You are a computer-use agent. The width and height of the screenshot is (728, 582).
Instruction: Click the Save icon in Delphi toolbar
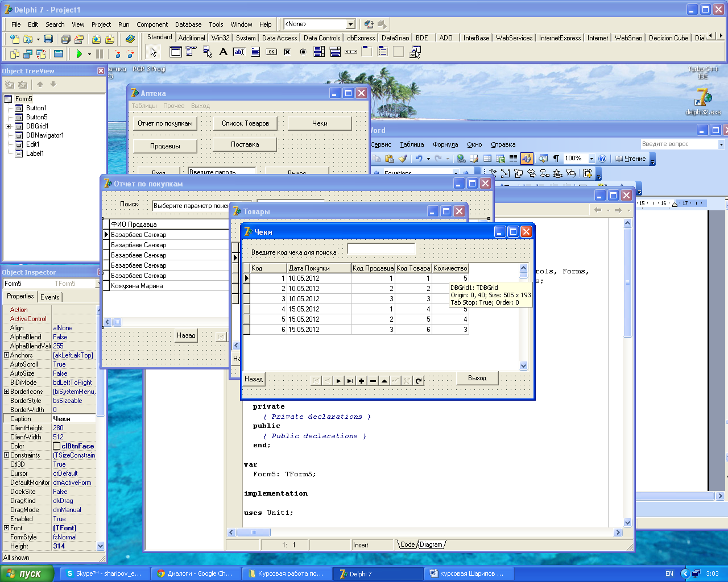tap(48, 39)
